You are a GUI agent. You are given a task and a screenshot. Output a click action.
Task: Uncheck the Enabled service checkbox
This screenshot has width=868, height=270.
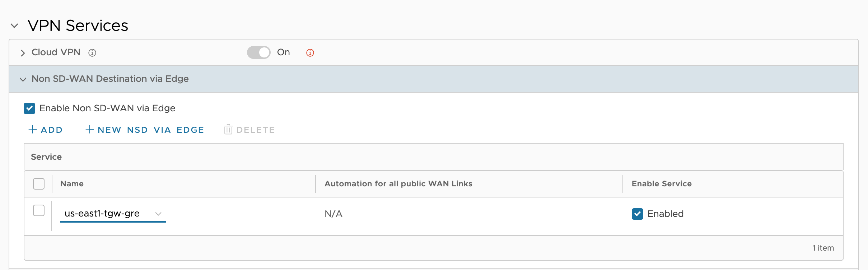pyautogui.click(x=638, y=214)
